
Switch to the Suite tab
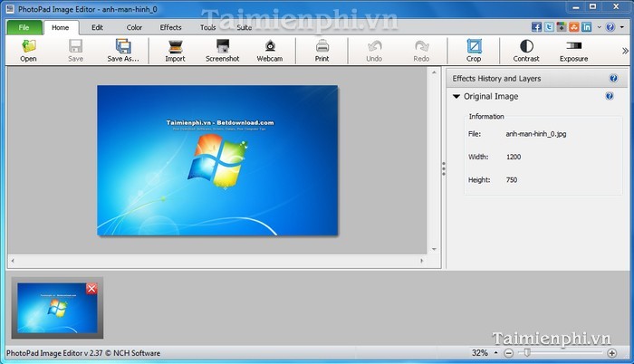click(x=245, y=27)
